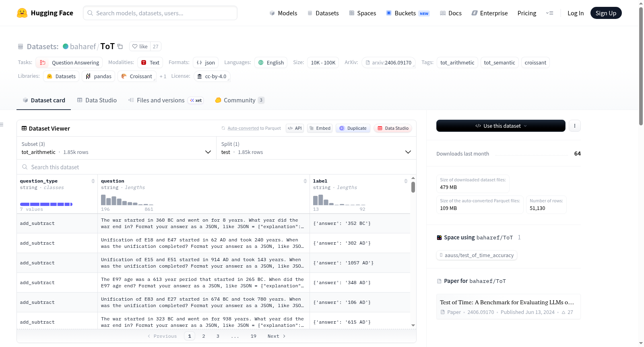Click the cc-by-4.0 license tag

coord(212,76)
